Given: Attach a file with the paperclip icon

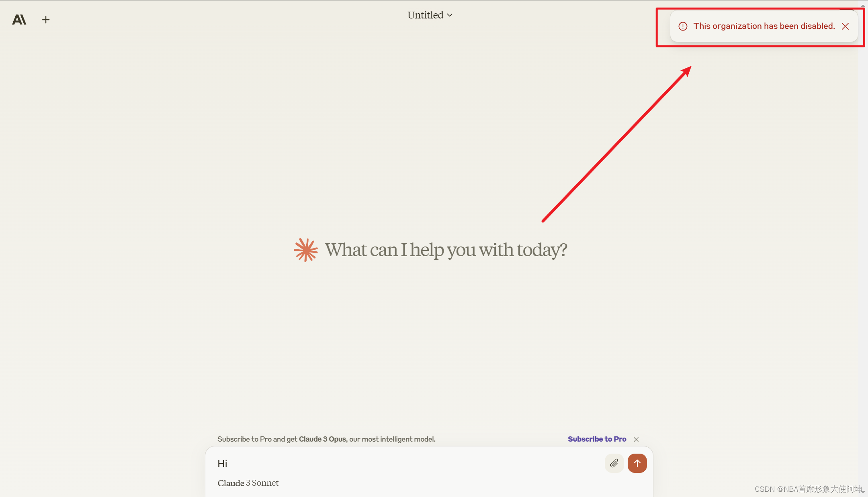Looking at the screenshot, I should [614, 464].
